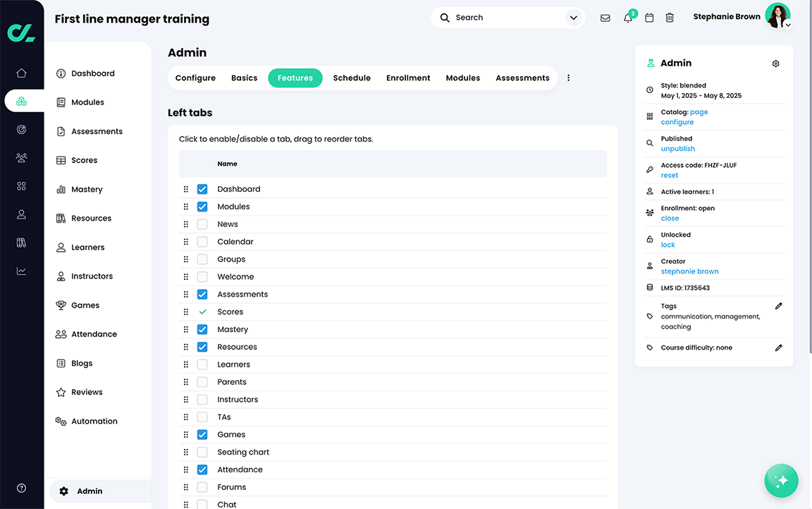The image size is (812, 509).
Task: Enable the Calendar tab checkbox
Action: (x=202, y=242)
